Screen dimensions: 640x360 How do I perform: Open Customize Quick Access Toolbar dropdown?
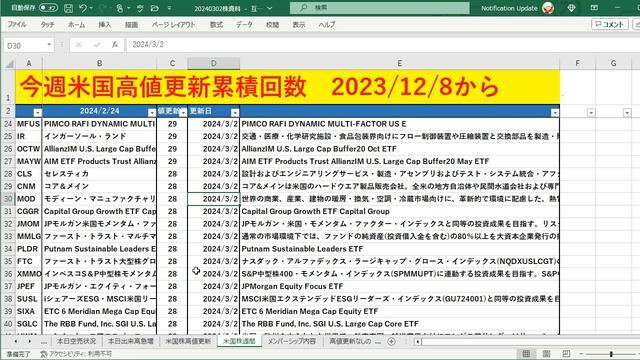click(169, 8)
